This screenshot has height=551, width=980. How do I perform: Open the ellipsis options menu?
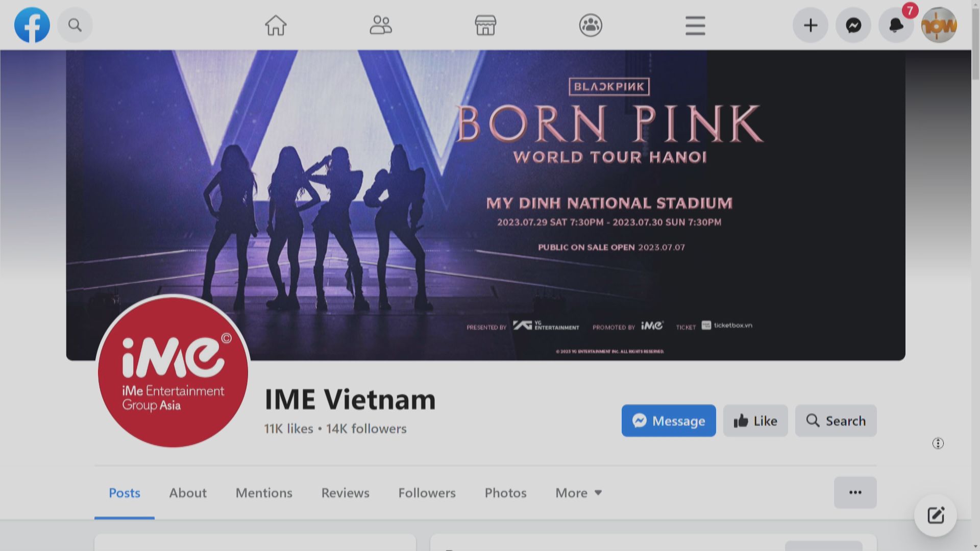coord(855,492)
